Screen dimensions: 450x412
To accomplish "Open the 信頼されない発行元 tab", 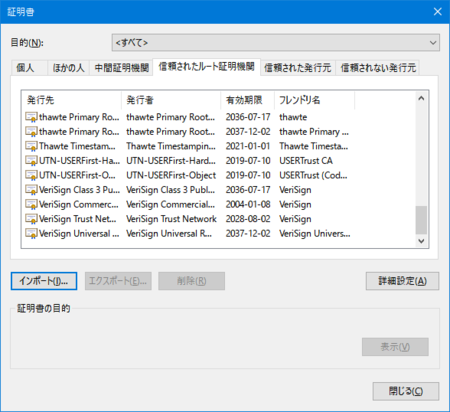I will [378, 68].
